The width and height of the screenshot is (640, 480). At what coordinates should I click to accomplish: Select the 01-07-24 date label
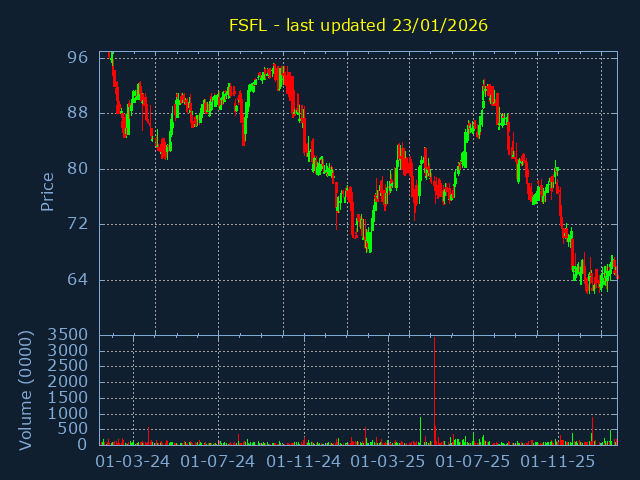218,462
